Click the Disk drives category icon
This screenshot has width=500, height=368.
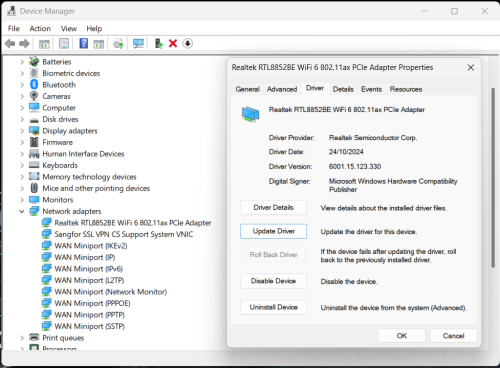pos(34,120)
